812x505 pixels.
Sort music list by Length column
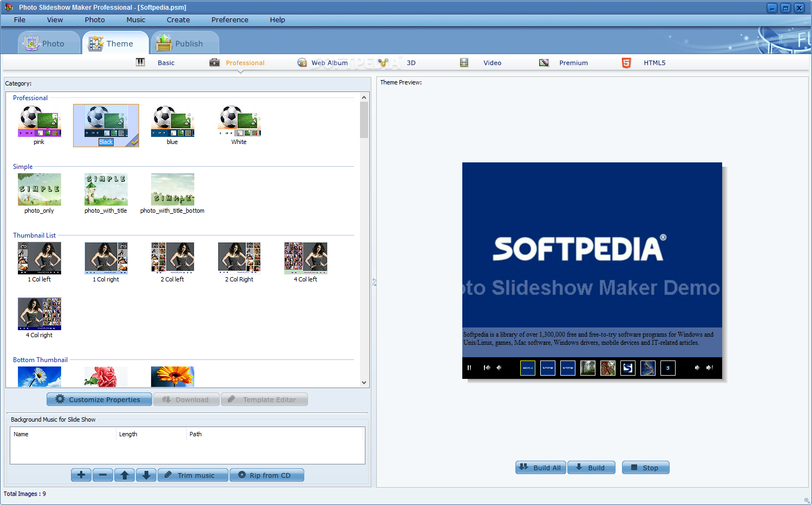pyautogui.click(x=151, y=434)
